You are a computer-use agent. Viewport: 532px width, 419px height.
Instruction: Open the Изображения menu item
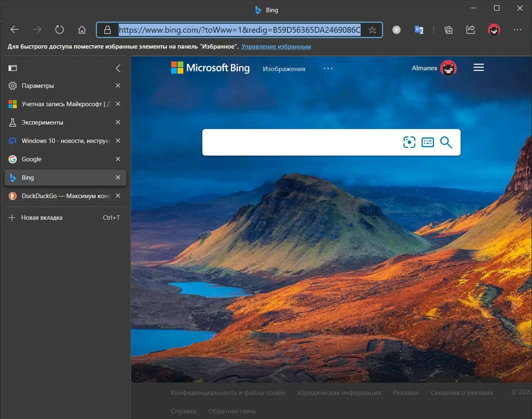tap(284, 69)
